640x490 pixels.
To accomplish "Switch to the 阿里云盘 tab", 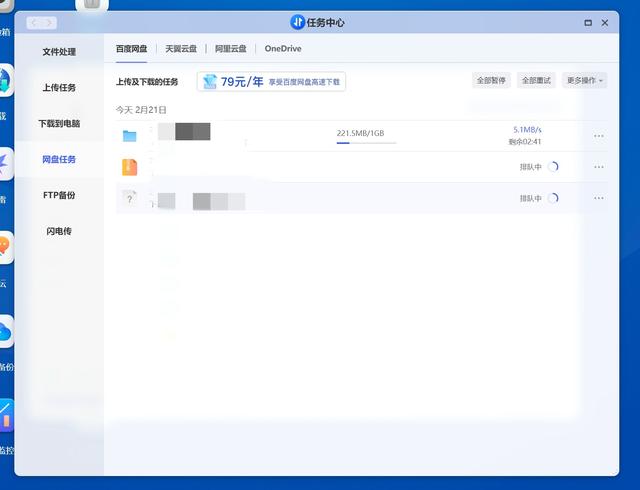I will point(231,49).
